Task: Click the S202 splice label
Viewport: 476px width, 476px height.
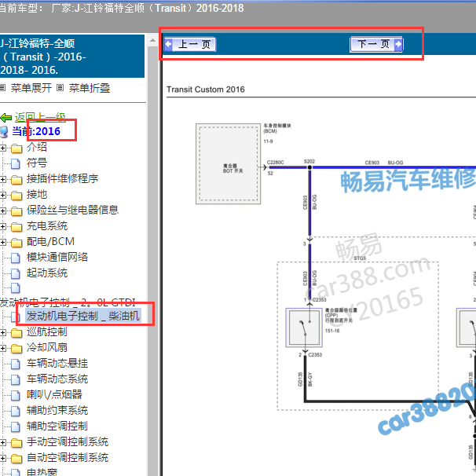Action: [309, 161]
